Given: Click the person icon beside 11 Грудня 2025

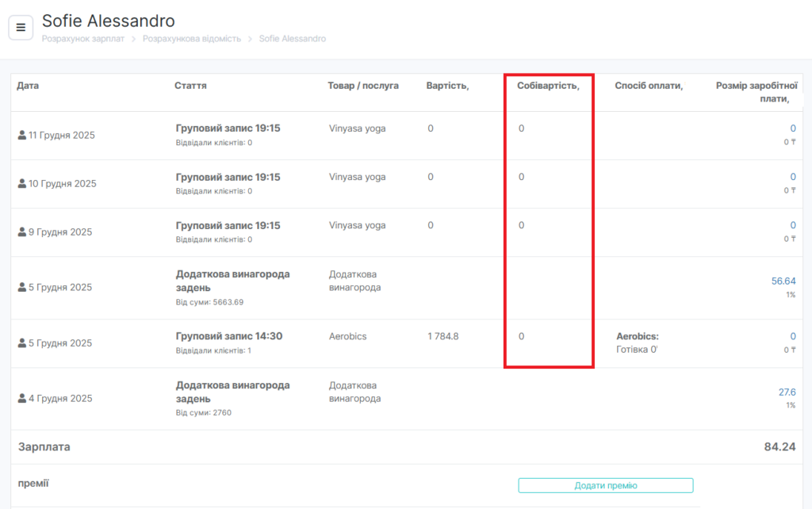Looking at the screenshot, I should [x=22, y=135].
